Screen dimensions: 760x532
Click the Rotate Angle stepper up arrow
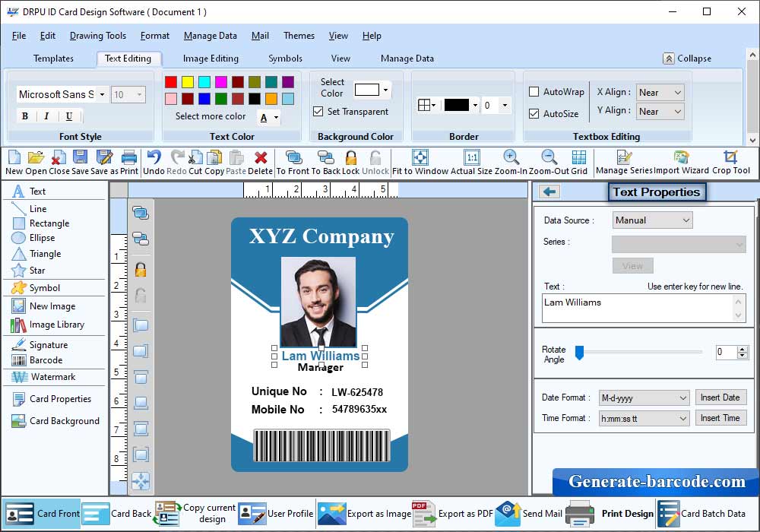[x=742, y=349]
